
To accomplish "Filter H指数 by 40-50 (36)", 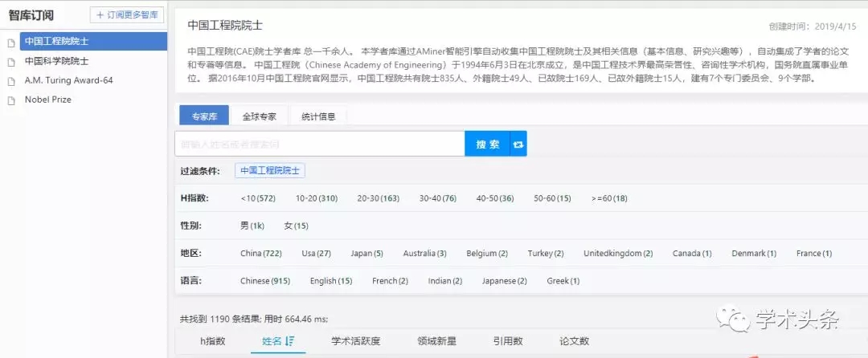I will coord(495,198).
